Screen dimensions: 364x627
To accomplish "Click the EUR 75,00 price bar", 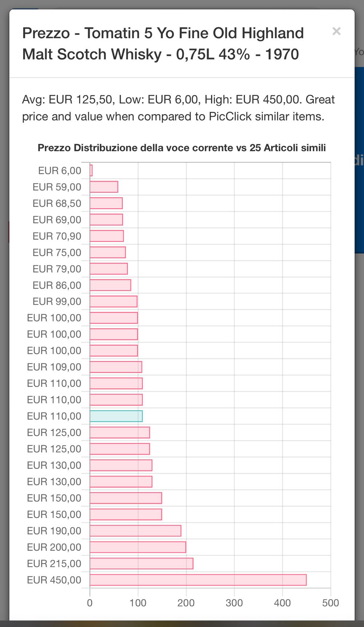I will [x=108, y=252].
